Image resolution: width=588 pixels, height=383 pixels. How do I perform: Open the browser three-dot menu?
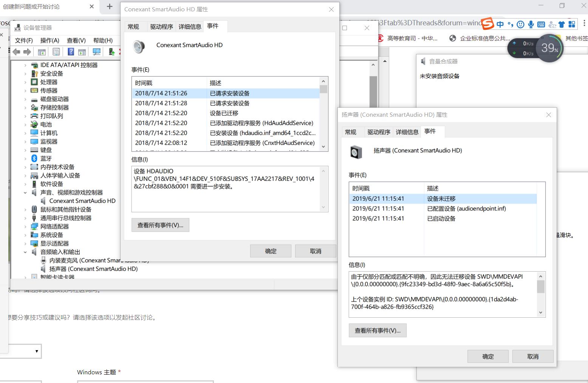click(x=584, y=23)
